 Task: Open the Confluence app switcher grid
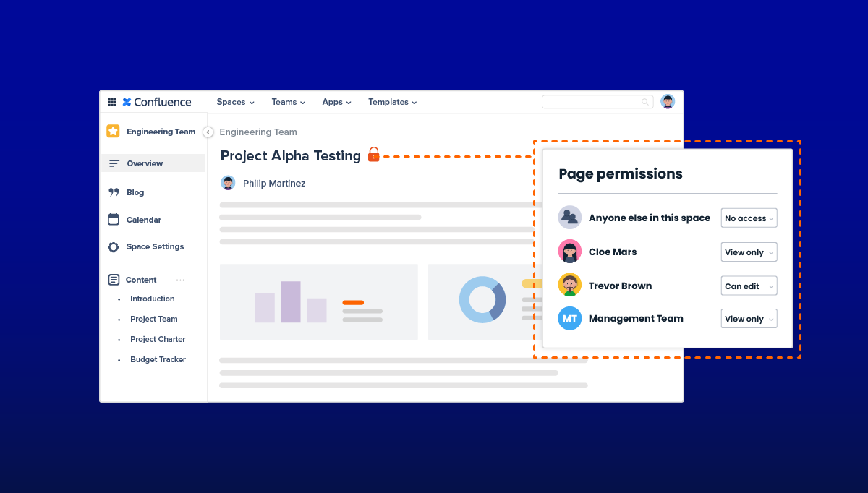pos(112,102)
